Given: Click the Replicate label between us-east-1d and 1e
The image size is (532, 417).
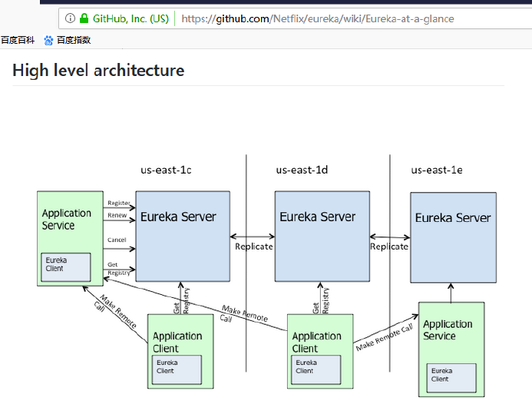Looking at the screenshot, I should click(x=389, y=247).
